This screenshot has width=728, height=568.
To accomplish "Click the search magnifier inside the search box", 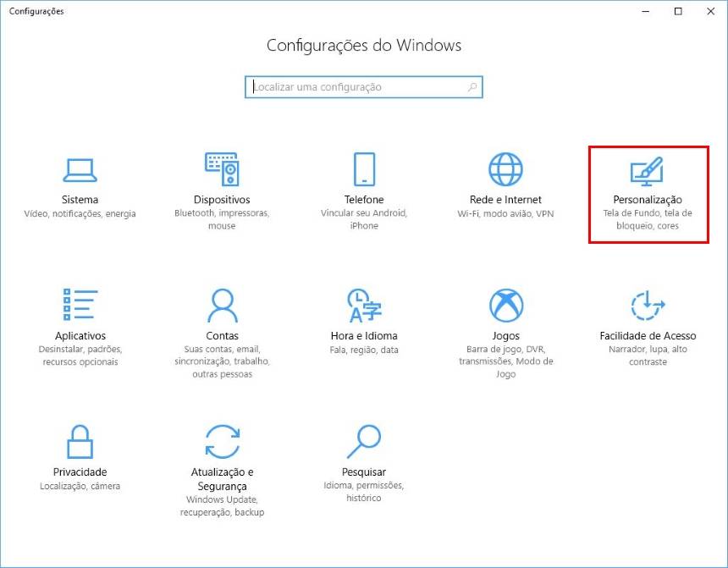I will (472, 87).
